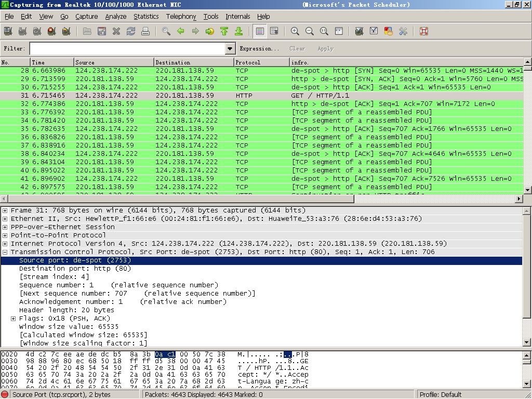Viewport: 532px width, 399px height.
Task: Restart the running capture icon
Action: coord(66,31)
